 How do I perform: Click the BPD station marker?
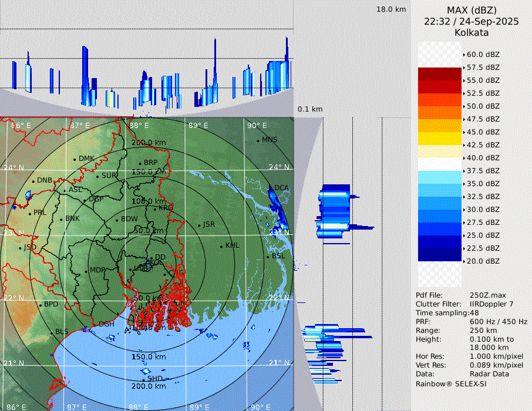[40, 305]
